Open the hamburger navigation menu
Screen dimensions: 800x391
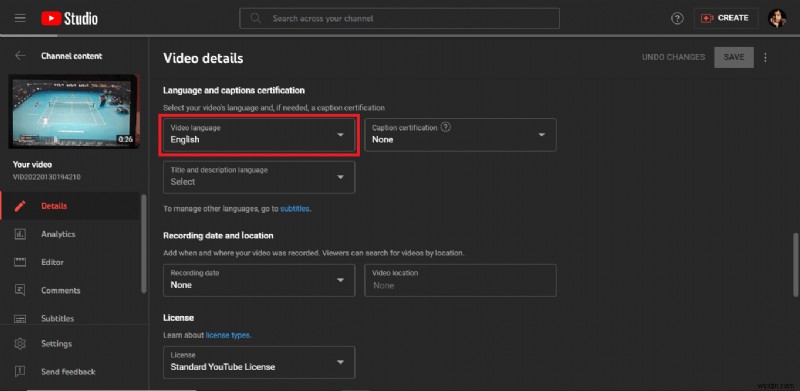[x=20, y=18]
